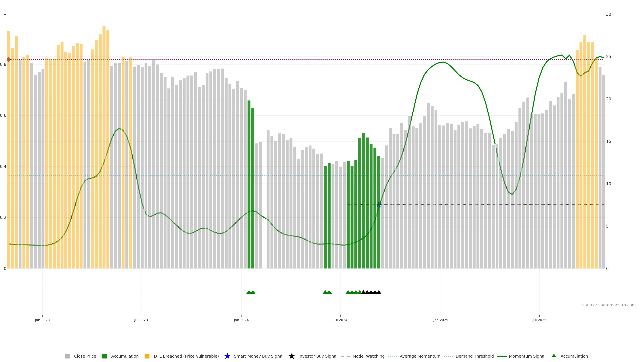Click the Jan 2023 axis label
Screen dimensions: 644x362
tap(42, 320)
